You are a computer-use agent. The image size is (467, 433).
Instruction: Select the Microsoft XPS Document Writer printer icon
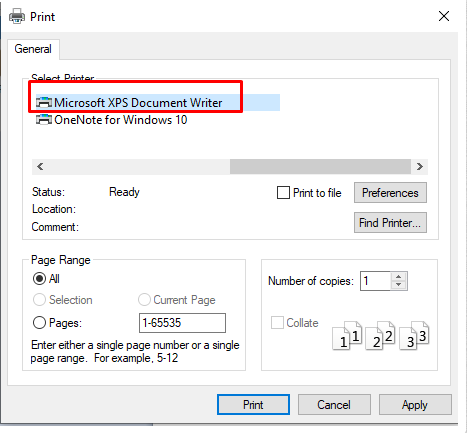point(44,103)
